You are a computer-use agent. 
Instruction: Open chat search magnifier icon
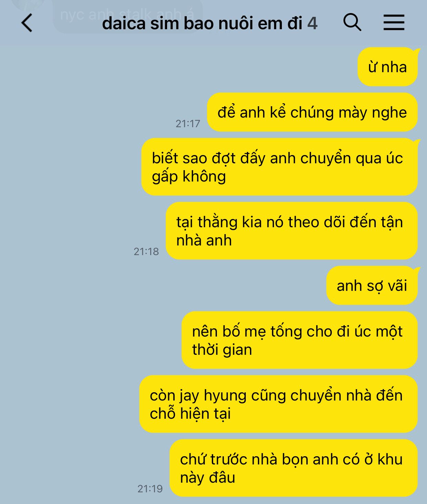tap(352, 22)
